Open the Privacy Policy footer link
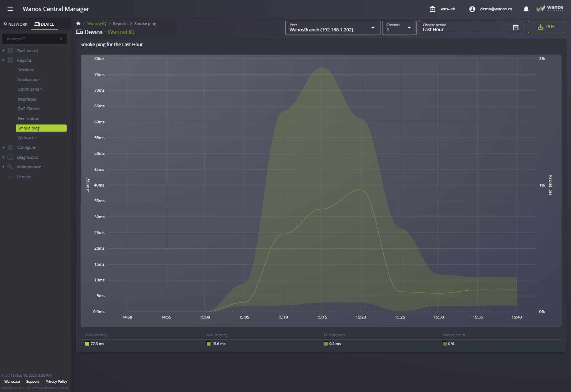This screenshot has height=392, width=571. point(56,382)
